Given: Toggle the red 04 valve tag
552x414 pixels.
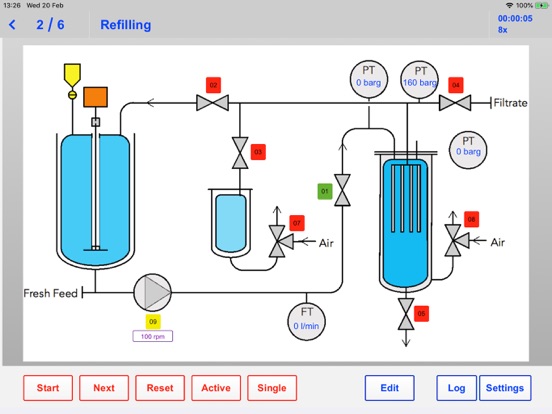Looking at the screenshot, I should [456, 85].
